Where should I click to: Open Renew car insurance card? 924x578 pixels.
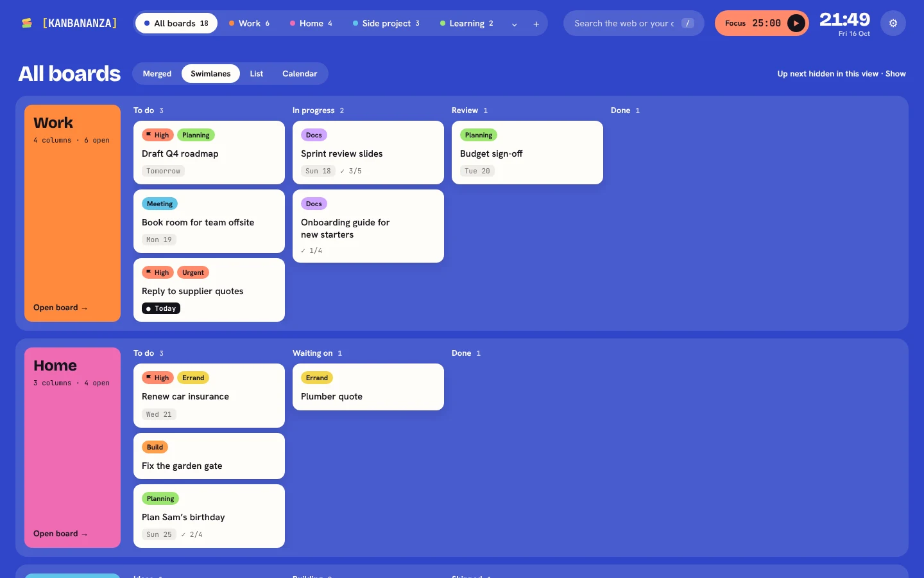[209, 396]
